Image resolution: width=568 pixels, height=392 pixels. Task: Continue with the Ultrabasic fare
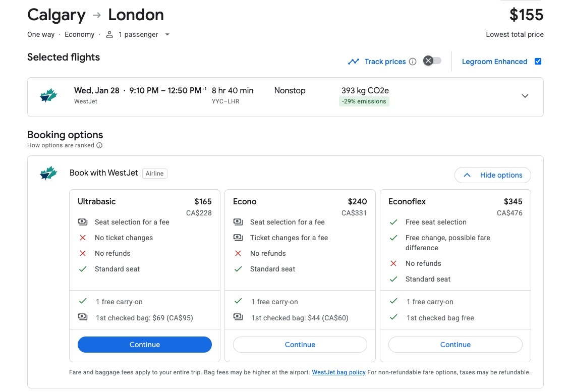[x=144, y=344]
